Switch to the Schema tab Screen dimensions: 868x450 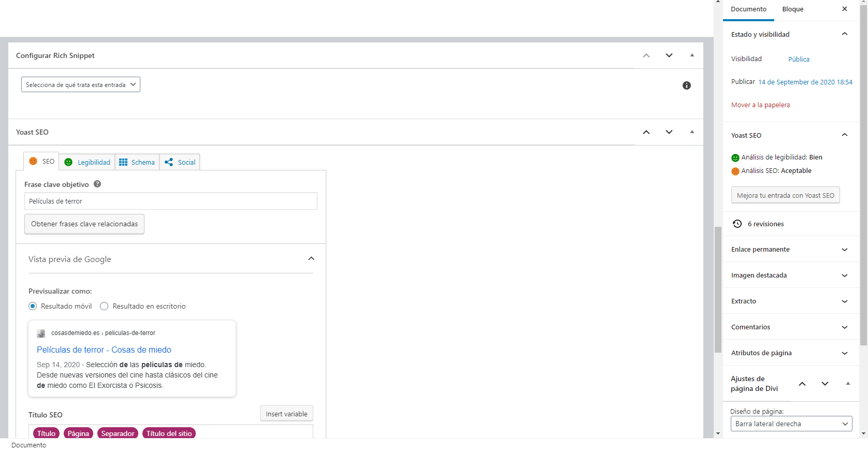point(137,162)
